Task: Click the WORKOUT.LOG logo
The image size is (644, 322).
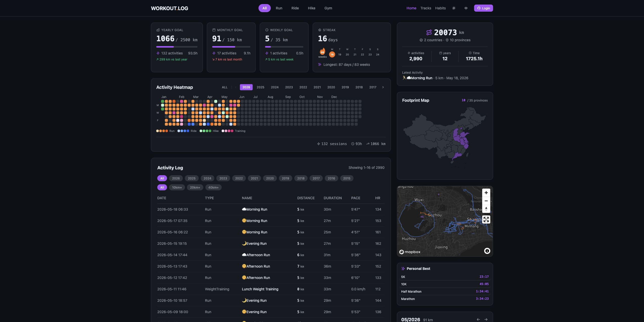Action: click(170, 8)
